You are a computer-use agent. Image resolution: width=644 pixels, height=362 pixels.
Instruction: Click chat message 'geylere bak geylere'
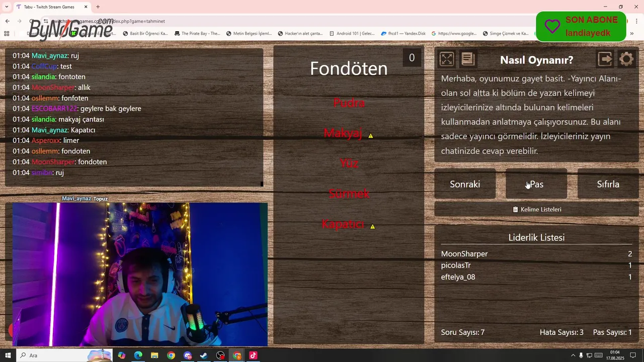111,109
